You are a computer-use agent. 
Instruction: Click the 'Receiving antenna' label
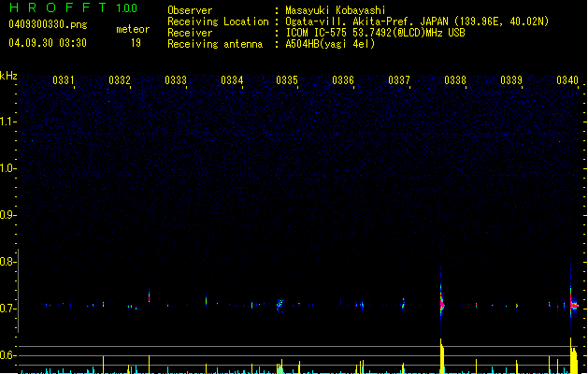pos(215,44)
